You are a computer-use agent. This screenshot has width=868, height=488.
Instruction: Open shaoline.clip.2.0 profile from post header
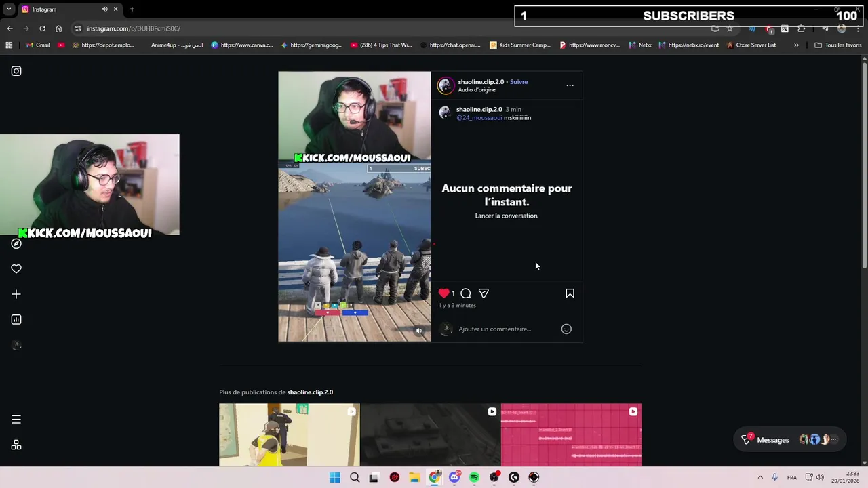pyautogui.click(x=481, y=82)
